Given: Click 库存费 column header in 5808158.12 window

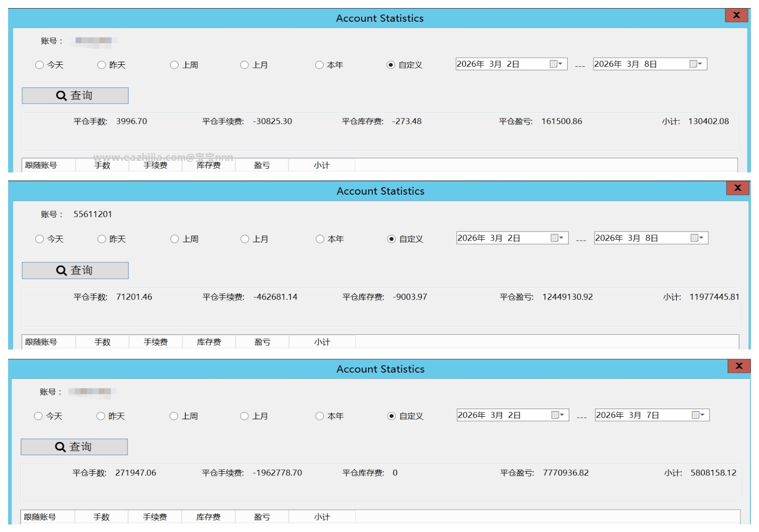Looking at the screenshot, I should (x=208, y=517).
